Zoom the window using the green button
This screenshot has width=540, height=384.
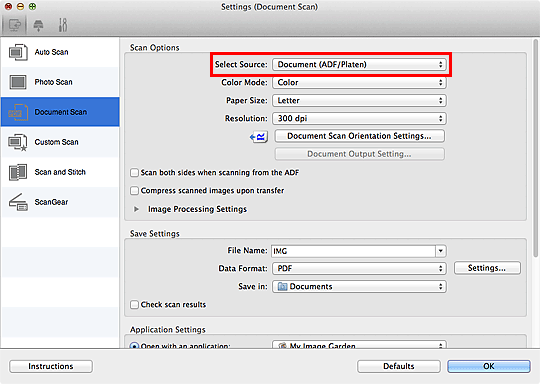click(32, 7)
